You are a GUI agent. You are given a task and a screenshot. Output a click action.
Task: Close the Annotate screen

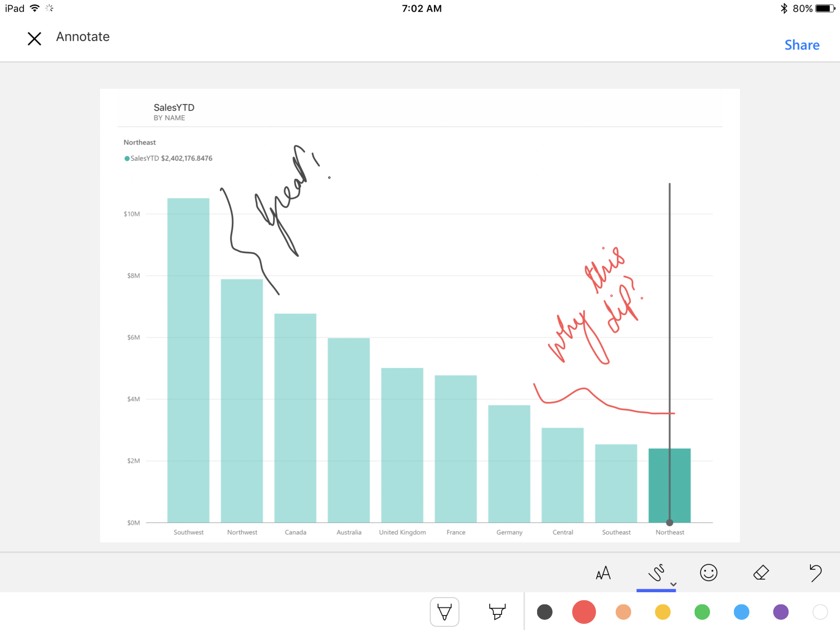[x=34, y=39]
